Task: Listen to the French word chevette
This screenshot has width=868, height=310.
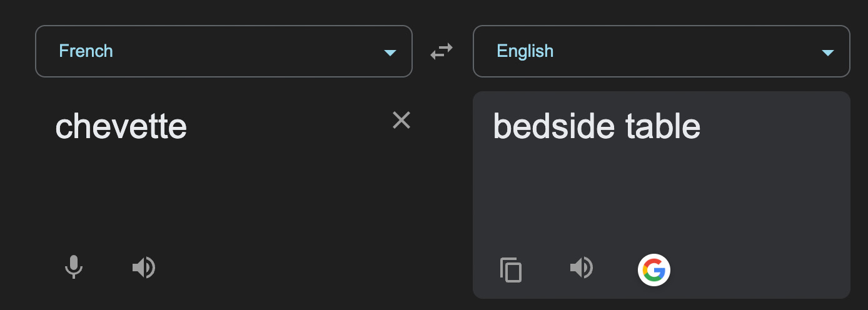Action: 144,267
